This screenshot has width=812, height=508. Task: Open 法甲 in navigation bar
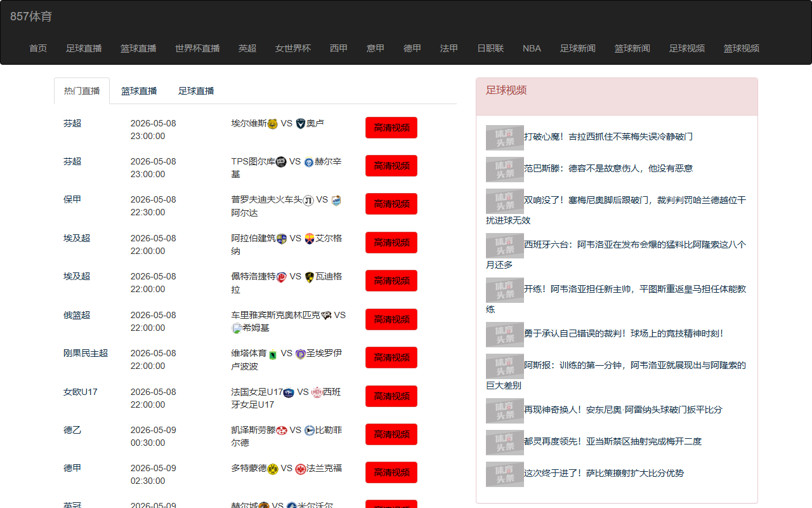coord(449,48)
